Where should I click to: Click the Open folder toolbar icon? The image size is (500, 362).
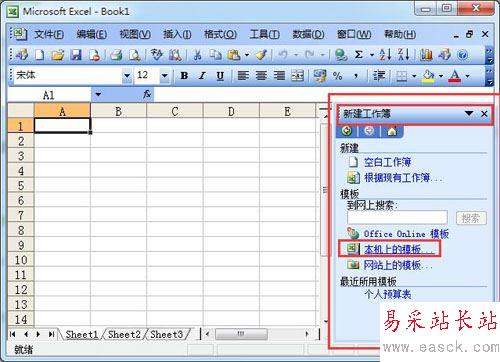(x=58, y=55)
